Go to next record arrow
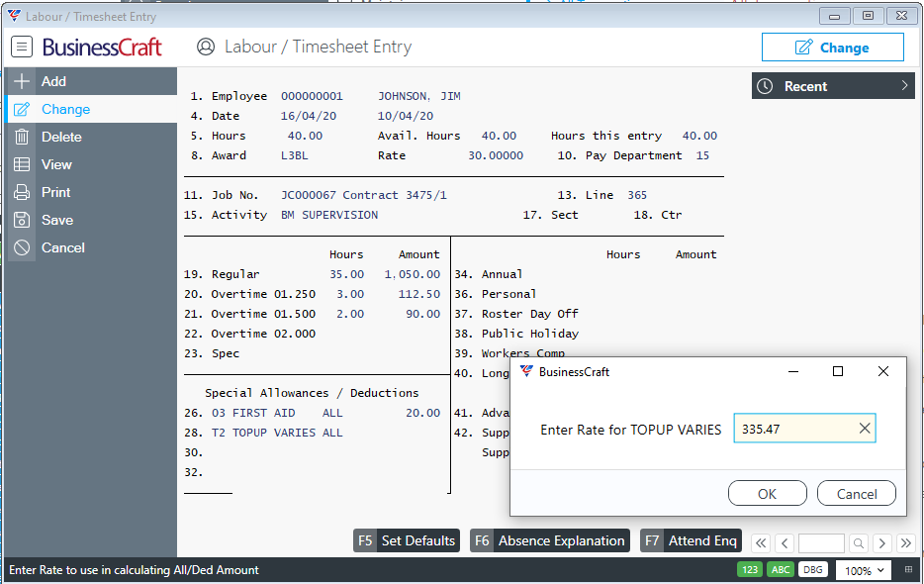 (882, 542)
